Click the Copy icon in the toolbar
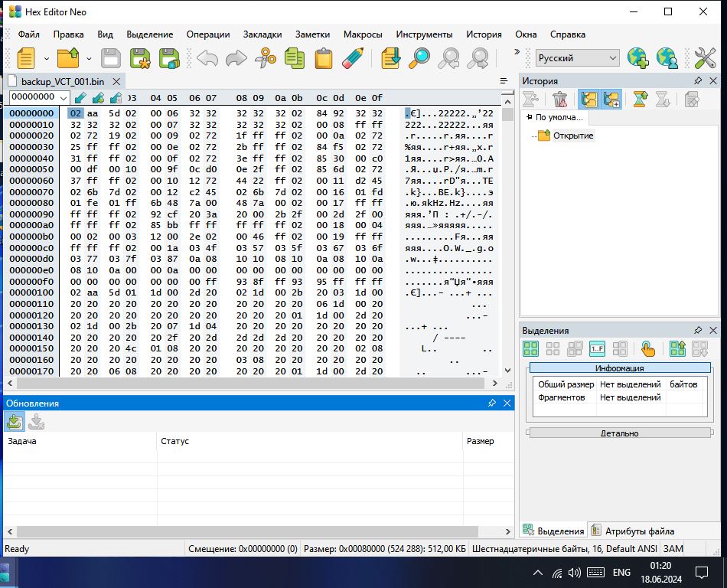 pyautogui.click(x=295, y=58)
